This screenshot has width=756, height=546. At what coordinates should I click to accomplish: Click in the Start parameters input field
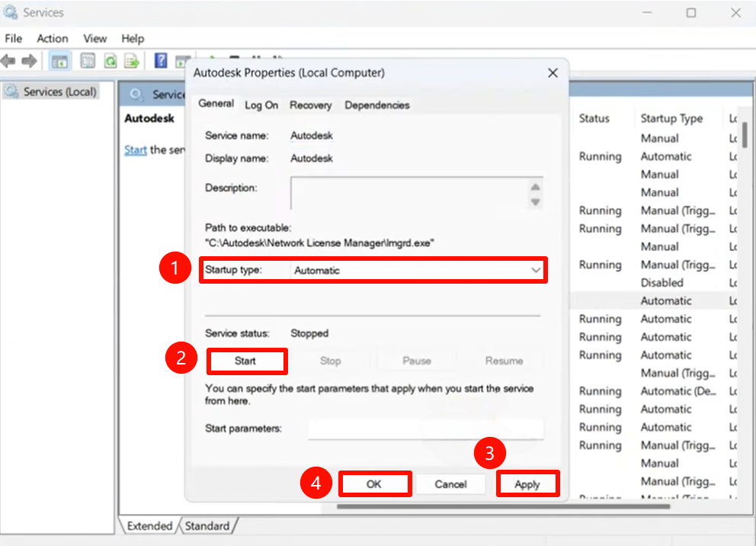pyautogui.click(x=425, y=429)
